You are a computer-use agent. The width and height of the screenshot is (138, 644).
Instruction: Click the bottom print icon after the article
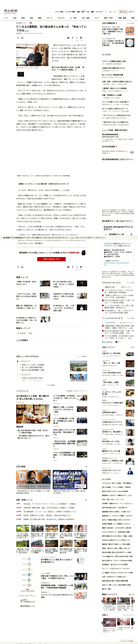(x=22, y=267)
